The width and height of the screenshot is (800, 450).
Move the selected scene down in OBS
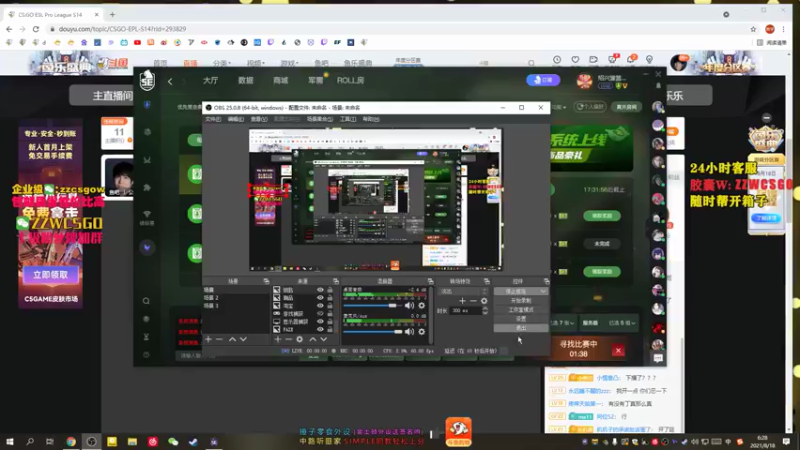243,339
